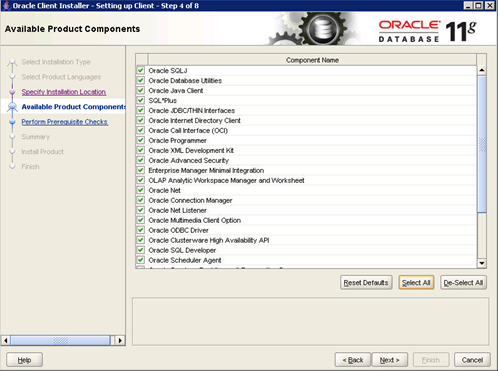Toggle OLAP Analytic Workspace Manager checkbox

pyautogui.click(x=141, y=180)
